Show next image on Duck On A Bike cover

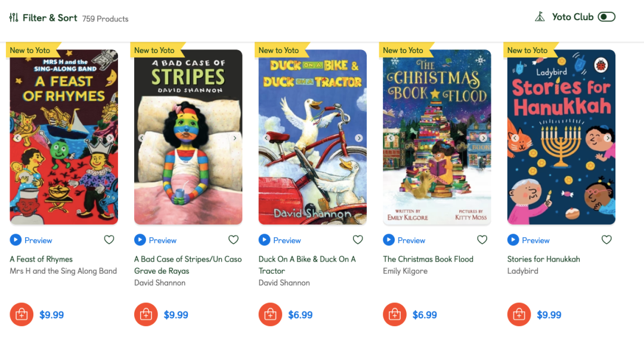pos(359,138)
